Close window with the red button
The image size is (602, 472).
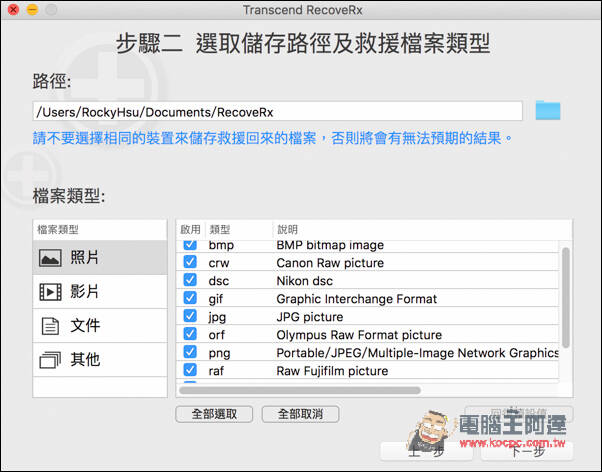(13, 10)
